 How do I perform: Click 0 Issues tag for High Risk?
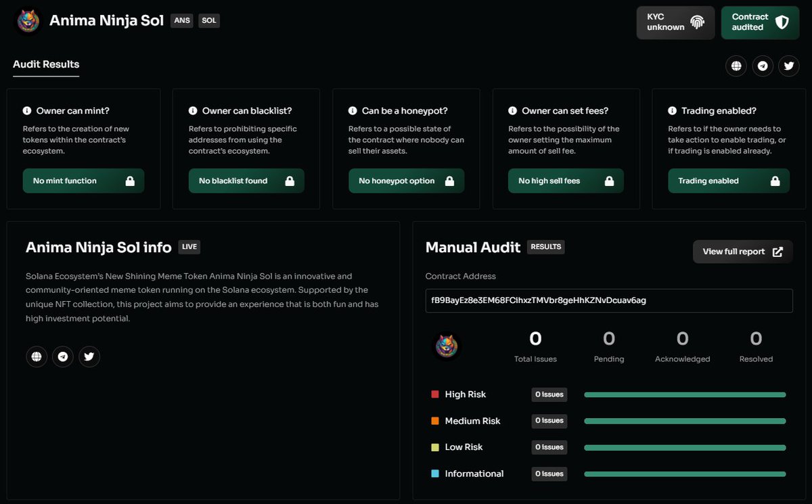click(549, 394)
